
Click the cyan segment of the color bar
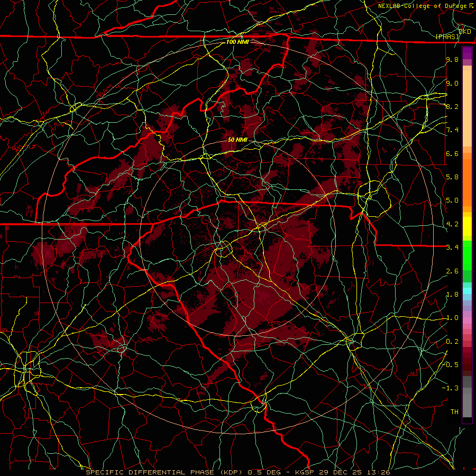click(x=467, y=291)
